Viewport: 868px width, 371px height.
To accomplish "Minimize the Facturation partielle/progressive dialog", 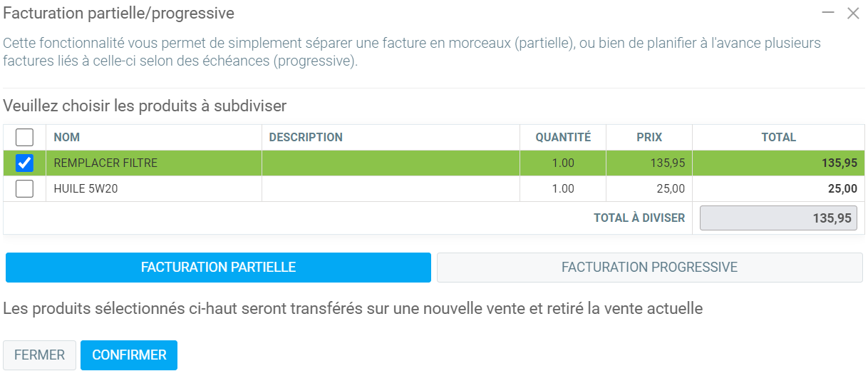I will [828, 13].
